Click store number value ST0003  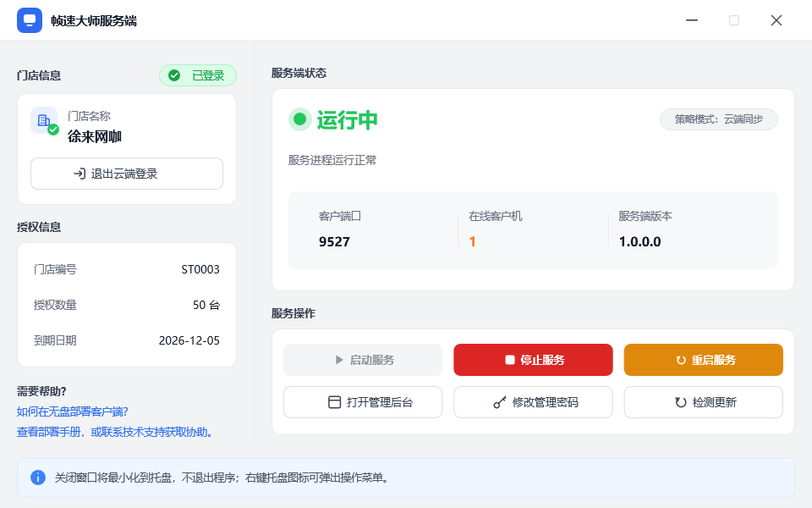pyautogui.click(x=200, y=269)
